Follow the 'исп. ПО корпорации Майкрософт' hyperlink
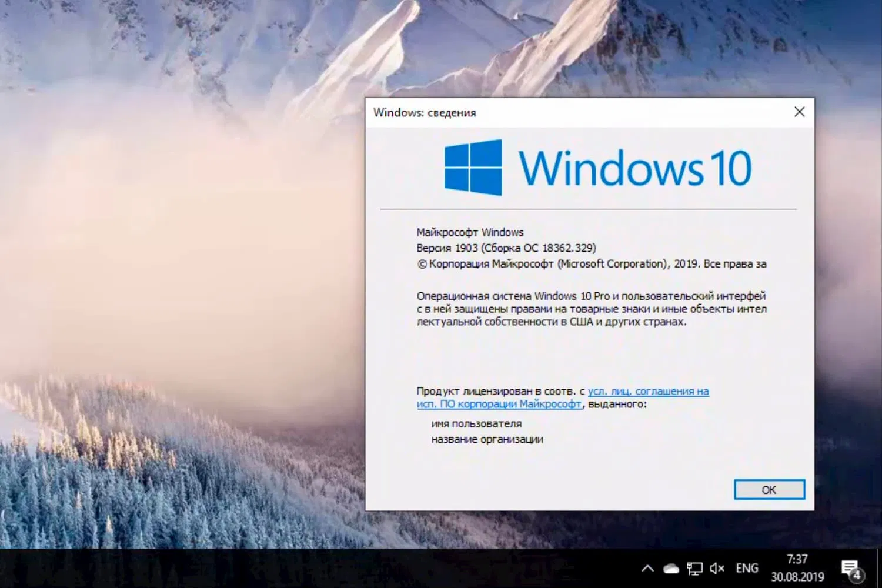Image resolution: width=882 pixels, height=588 pixels. (x=500, y=404)
